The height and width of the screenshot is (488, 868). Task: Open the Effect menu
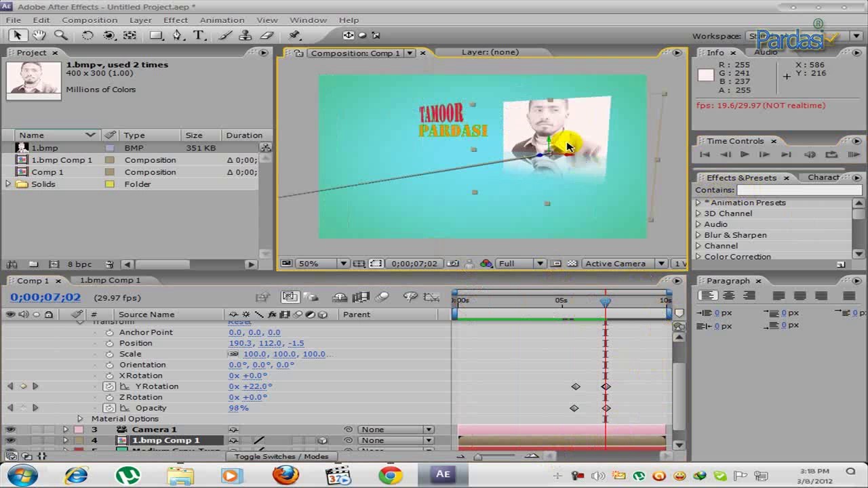[175, 20]
